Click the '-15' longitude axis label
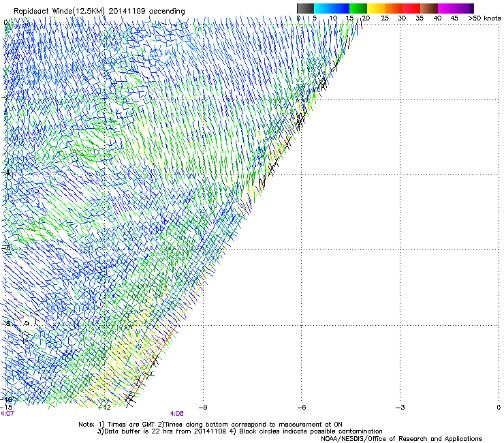The width and height of the screenshot is (504, 443). point(6,408)
